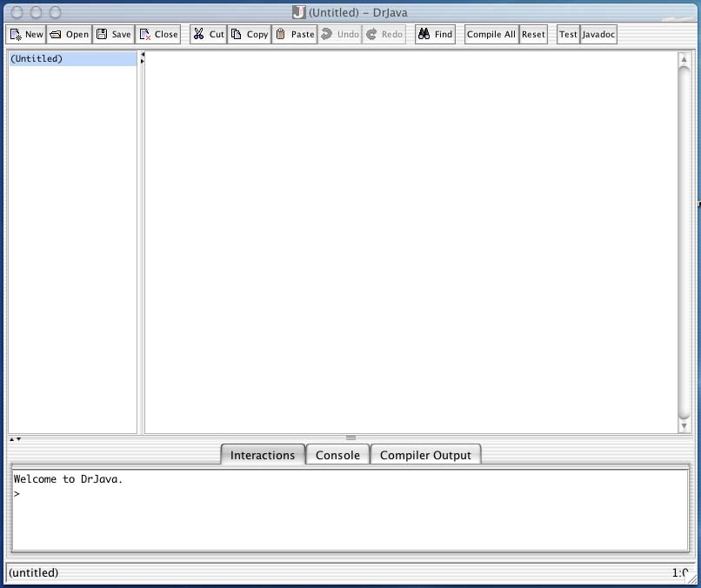Image resolution: width=701 pixels, height=588 pixels.
Task: Collapse the bottom pane with the divider arrows
Action: (18, 439)
